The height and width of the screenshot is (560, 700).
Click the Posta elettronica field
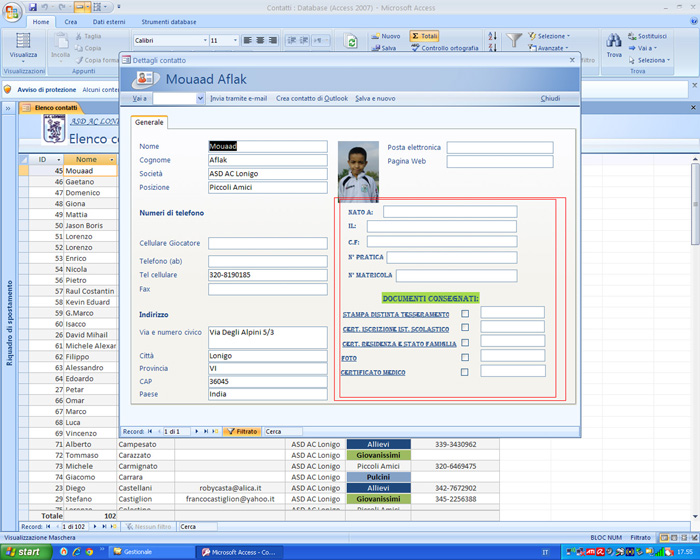click(500, 147)
